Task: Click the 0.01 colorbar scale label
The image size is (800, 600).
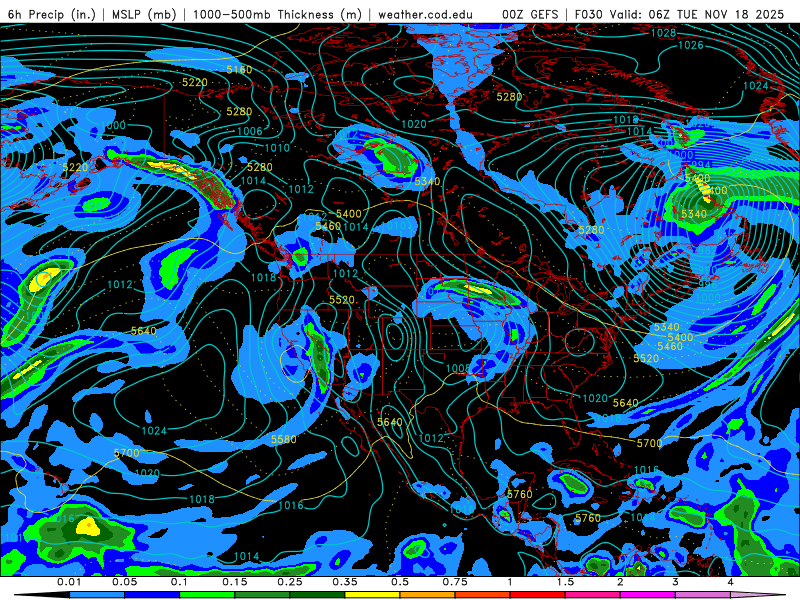Action: point(69,582)
